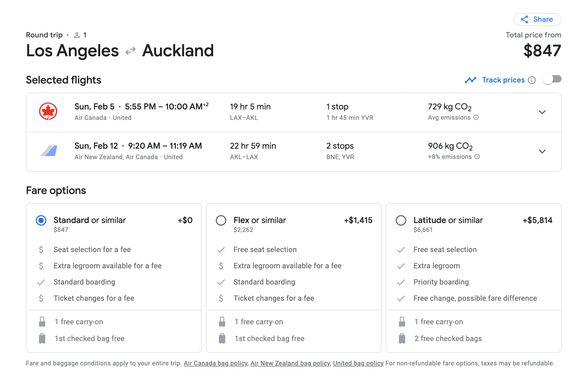Select the Flex or similar fare radio
This screenshot has width=588, height=379.
pos(221,220)
